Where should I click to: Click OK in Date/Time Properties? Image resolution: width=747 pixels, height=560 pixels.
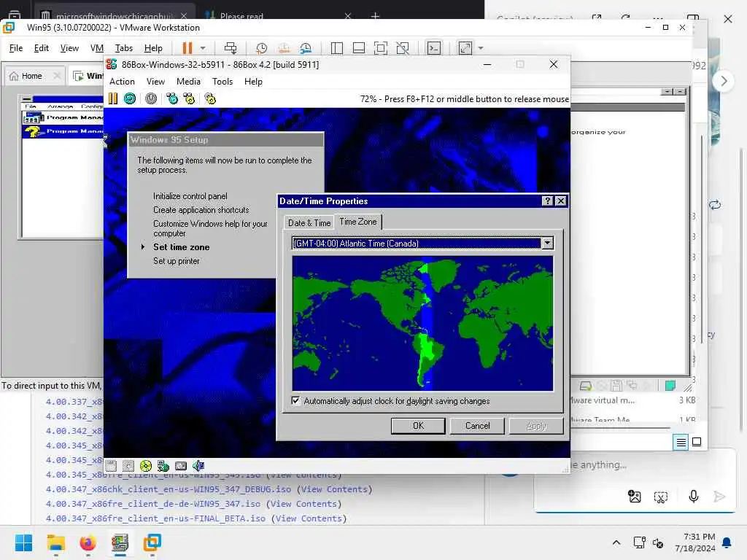418,426
